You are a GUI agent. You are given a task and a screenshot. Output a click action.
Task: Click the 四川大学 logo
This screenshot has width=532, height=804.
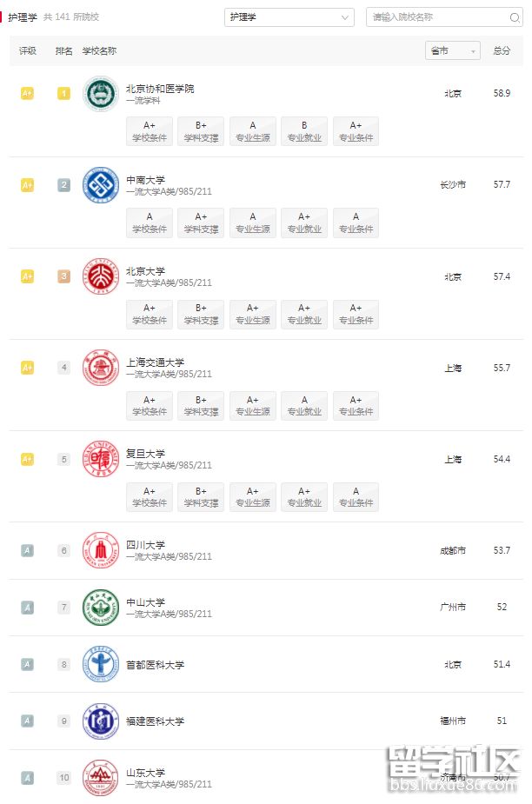click(101, 550)
